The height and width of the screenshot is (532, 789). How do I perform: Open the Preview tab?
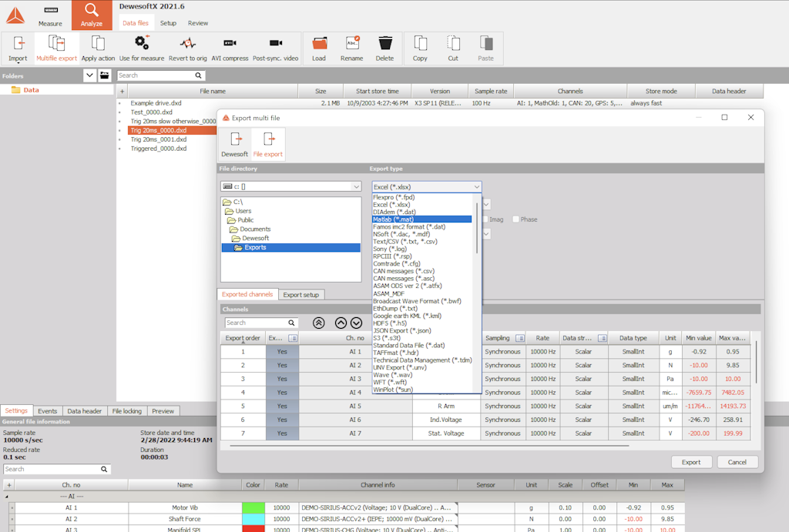tap(163, 411)
